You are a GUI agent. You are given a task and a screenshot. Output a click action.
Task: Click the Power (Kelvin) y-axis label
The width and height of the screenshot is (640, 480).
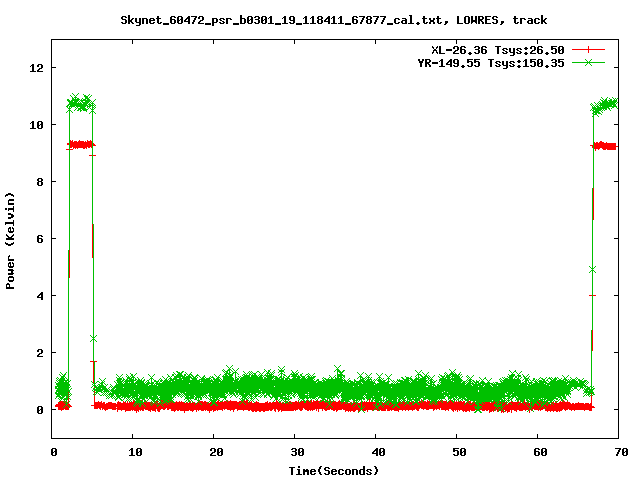tap(11, 239)
